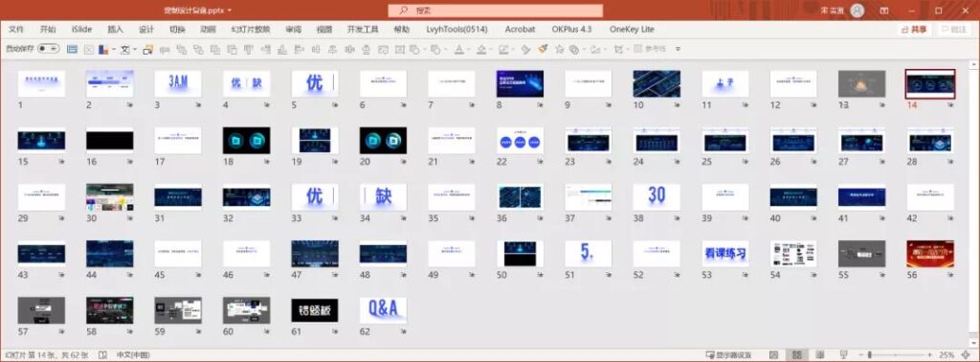Open the file name dropdown in the title bar
The image size is (980, 362).
230,11
